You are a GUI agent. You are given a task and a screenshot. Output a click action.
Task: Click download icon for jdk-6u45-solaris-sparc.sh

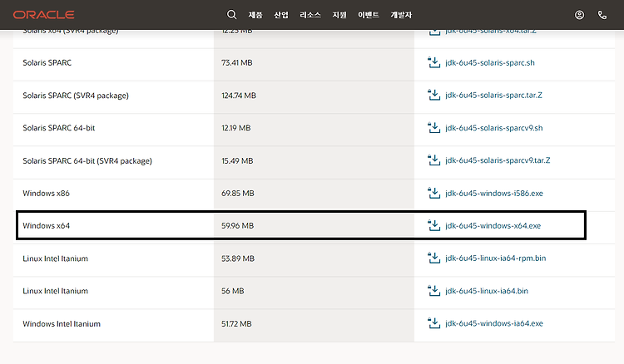(433, 62)
